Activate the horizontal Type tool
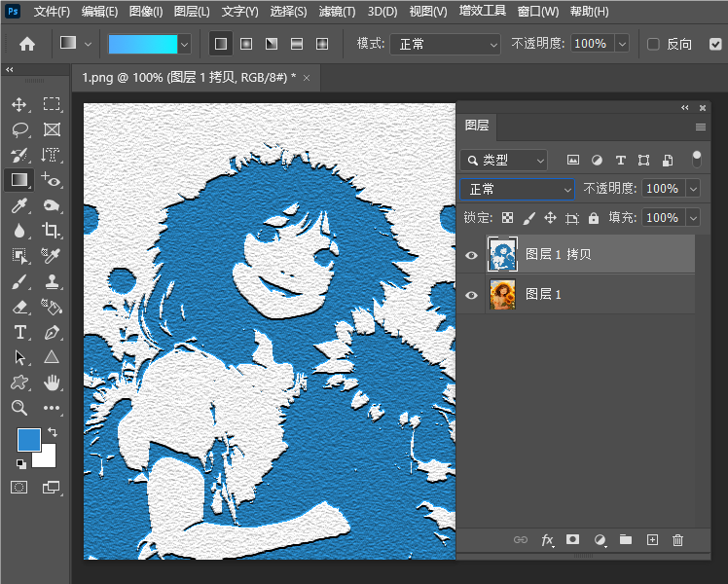Image resolution: width=728 pixels, height=584 pixels. pos(19,332)
